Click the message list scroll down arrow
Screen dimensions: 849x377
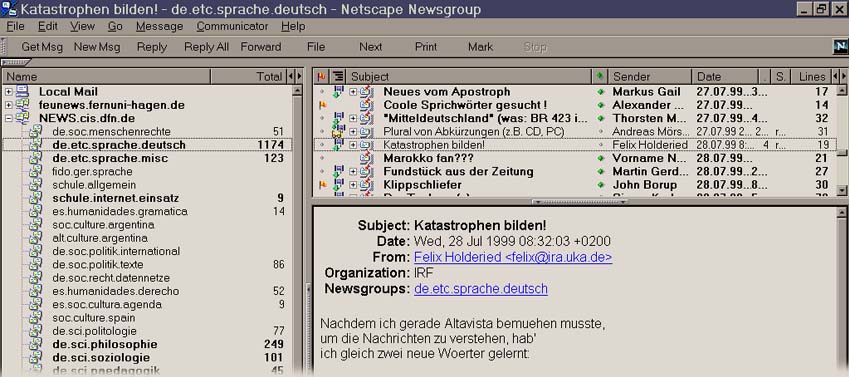coord(842,190)
